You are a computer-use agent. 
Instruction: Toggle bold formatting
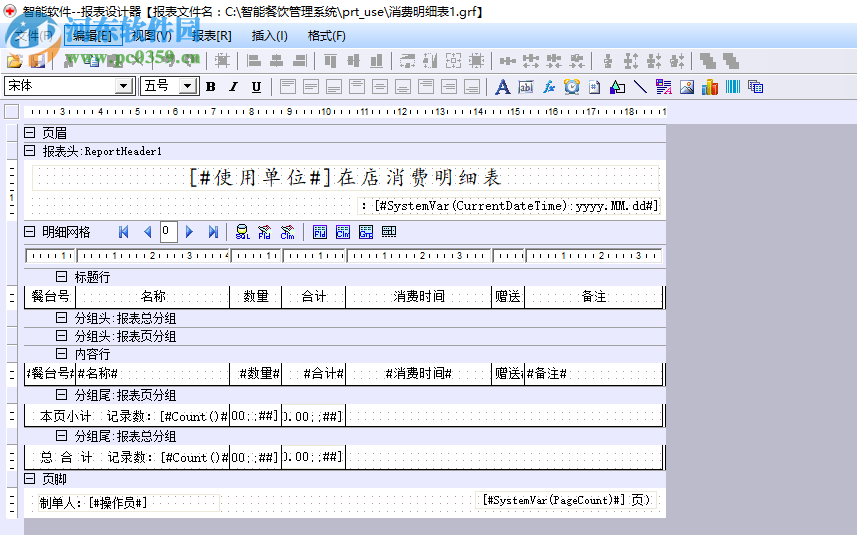tap(210, 87)
